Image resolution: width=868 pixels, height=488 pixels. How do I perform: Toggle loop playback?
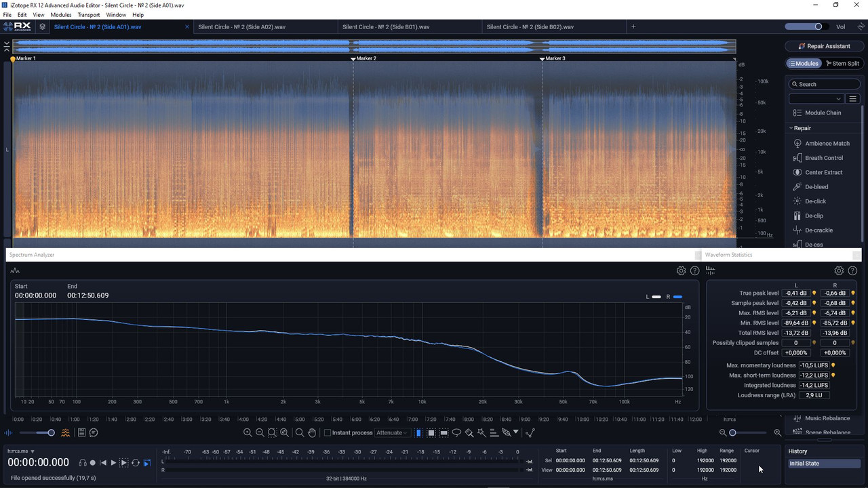(136, 463)
